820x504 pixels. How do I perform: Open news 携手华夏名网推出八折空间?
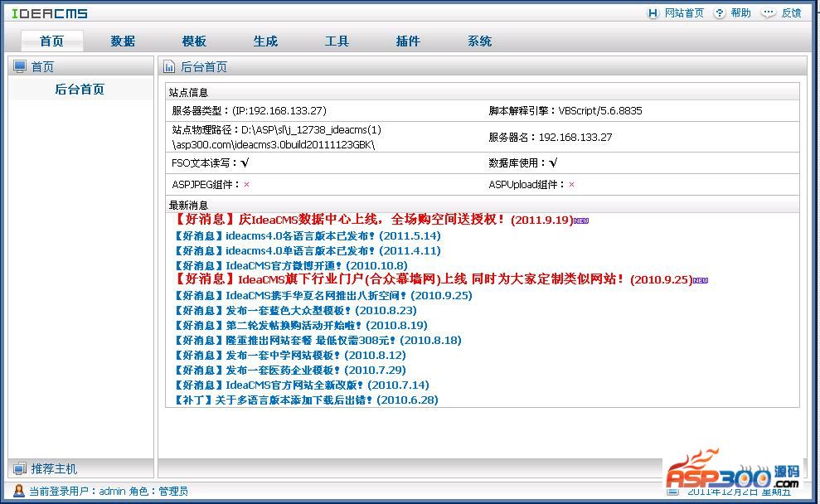click(x=323, y=295)
